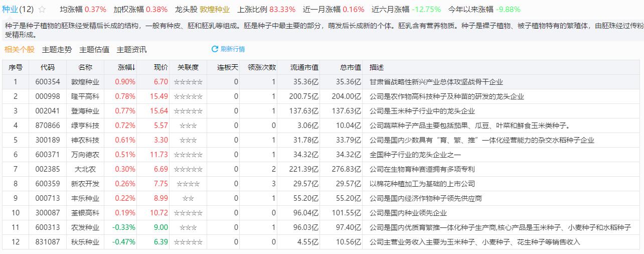
Task: Click the price 11.73
Action: 159,155
